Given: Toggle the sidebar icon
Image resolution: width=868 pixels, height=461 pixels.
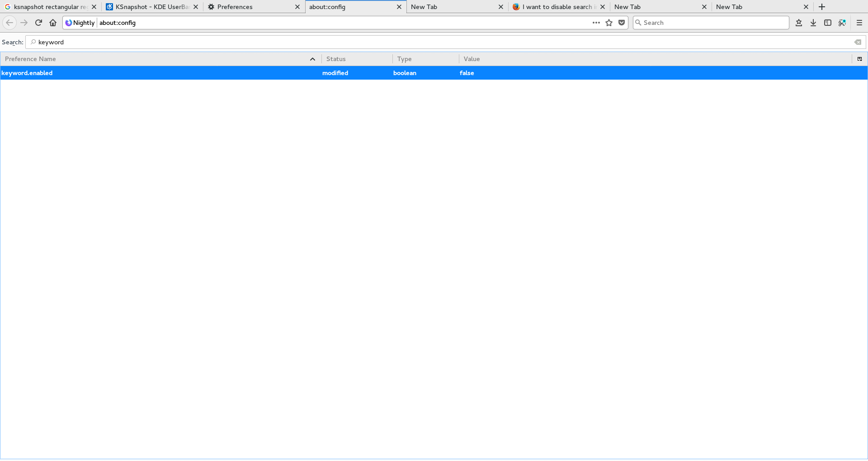Looking at the screenshot, I should tap(828, 23).
